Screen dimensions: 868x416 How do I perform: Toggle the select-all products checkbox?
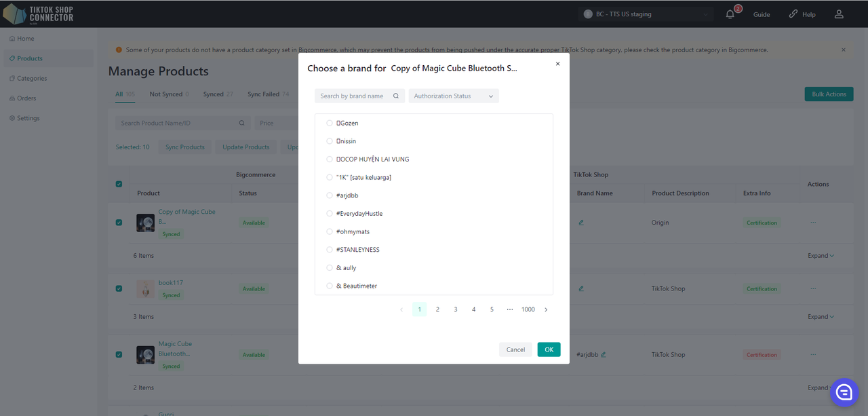click(x=119, y=184)
